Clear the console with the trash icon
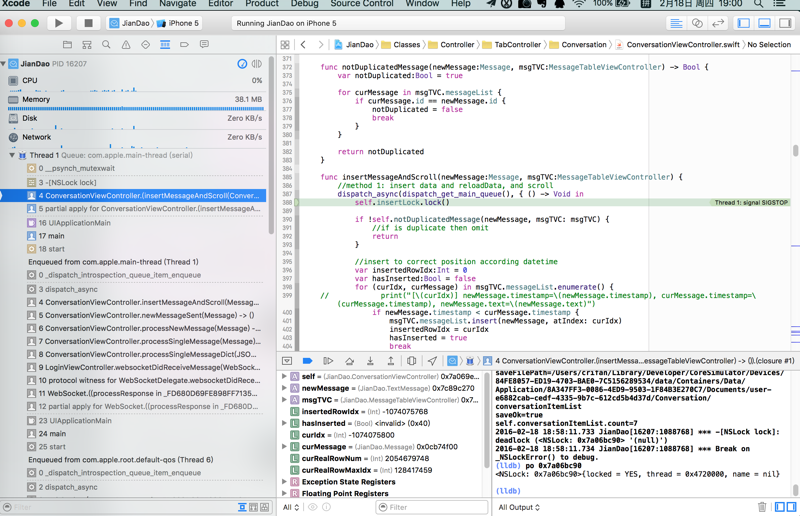 762,507
